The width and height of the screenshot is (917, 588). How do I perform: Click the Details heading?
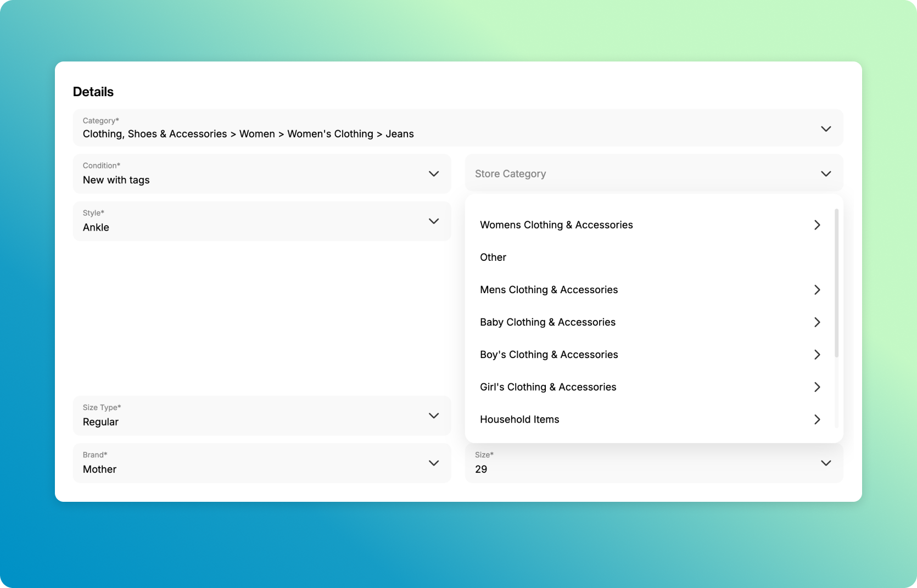coord(93,92)
